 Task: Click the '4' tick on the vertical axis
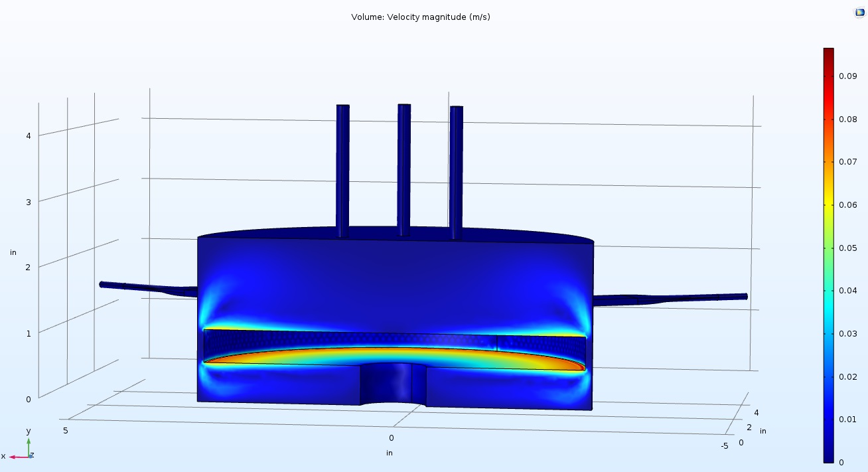point(29,135)
